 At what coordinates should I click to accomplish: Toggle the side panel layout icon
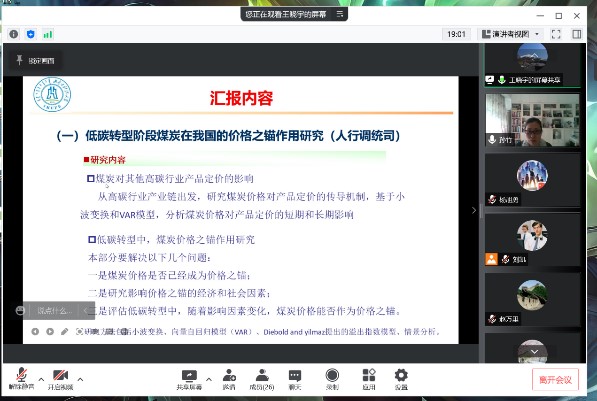tap(577, 34)
